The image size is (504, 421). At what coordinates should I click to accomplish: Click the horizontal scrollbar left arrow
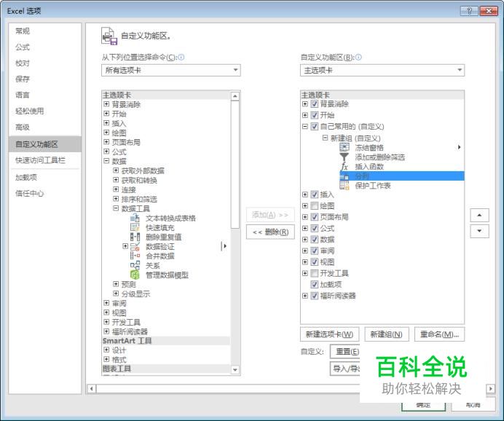pos(92,388)
